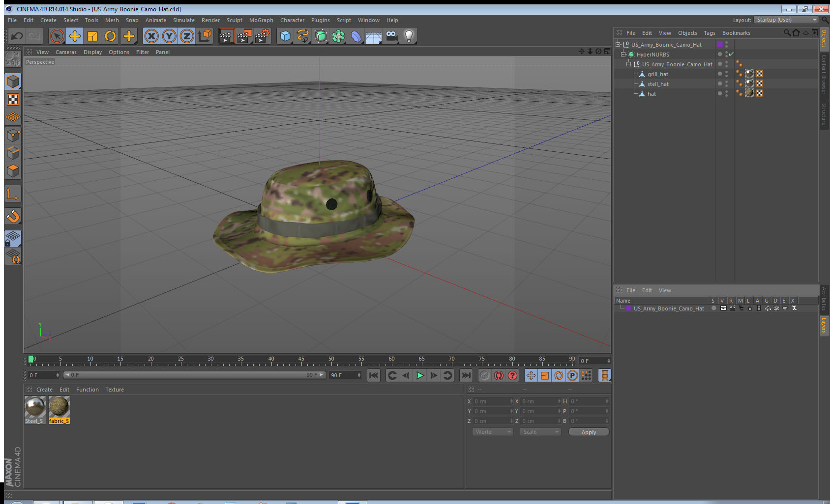Click the Apply button
This screenshot has width=830, height=504.
click(x=589, y=432)
